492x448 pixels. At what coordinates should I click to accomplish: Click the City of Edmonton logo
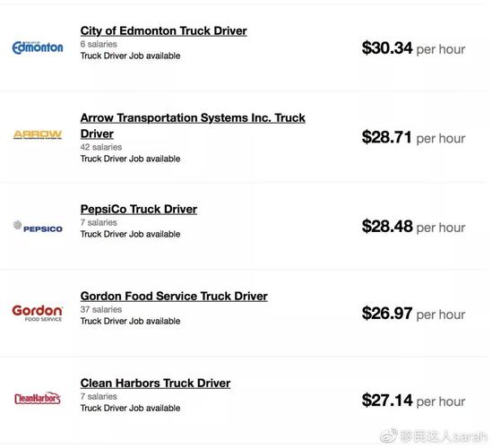point(38,47)
